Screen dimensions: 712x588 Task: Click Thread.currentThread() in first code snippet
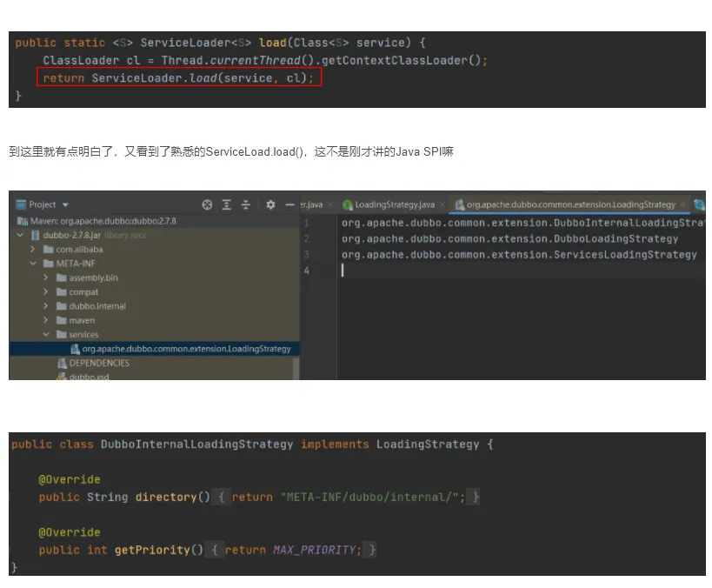(237, 60)
